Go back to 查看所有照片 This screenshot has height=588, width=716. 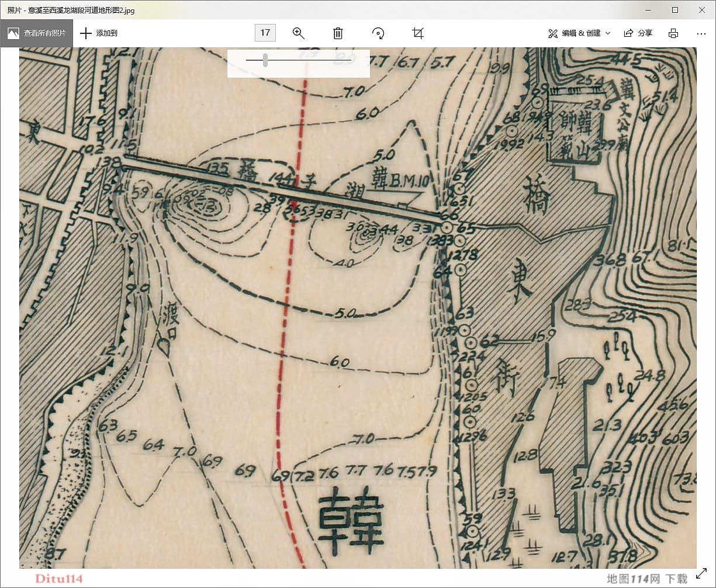(x=37, y=33)
